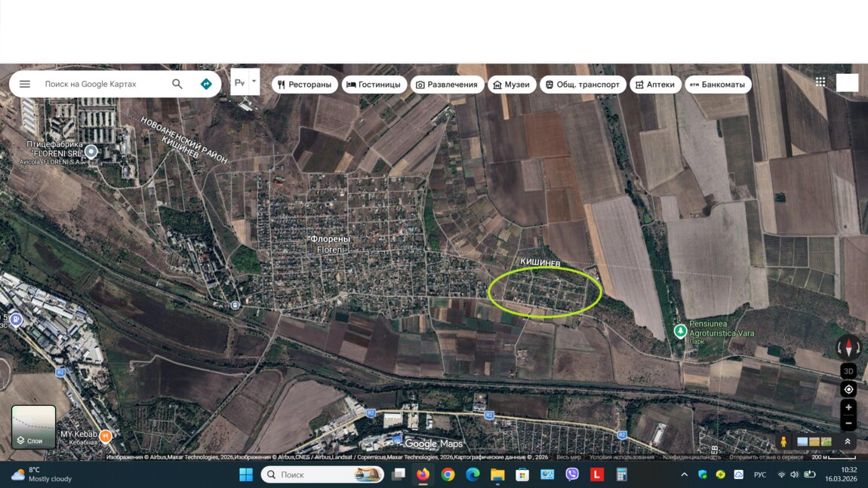Show hidden system tray icons
Screen dimensions: 868x488
click(684, 474)
